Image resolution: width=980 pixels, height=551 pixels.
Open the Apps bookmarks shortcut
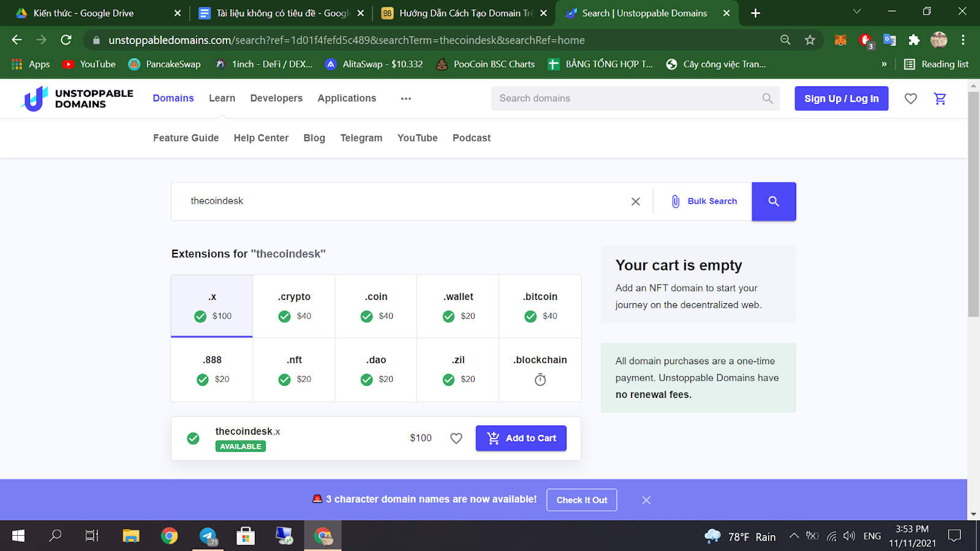31,64
